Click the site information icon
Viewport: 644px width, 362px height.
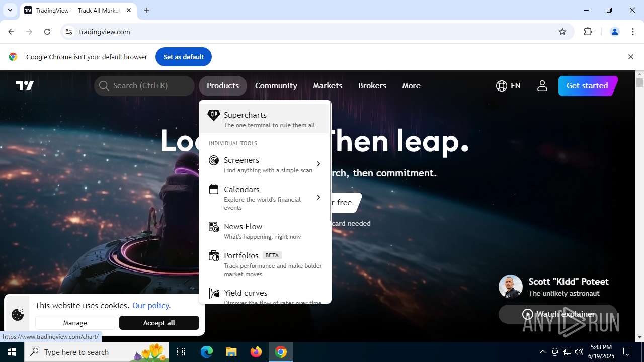(69, 32)
